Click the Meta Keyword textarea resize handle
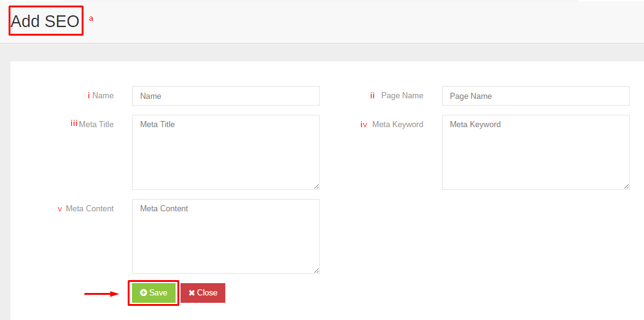This screenshot has height=320, width=644. 626,186
